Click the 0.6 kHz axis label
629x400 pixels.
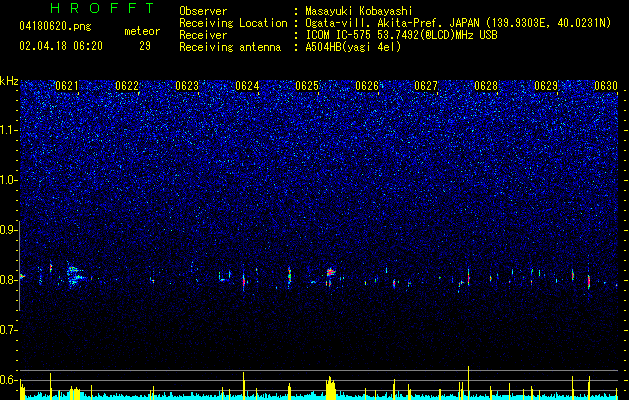8,380
